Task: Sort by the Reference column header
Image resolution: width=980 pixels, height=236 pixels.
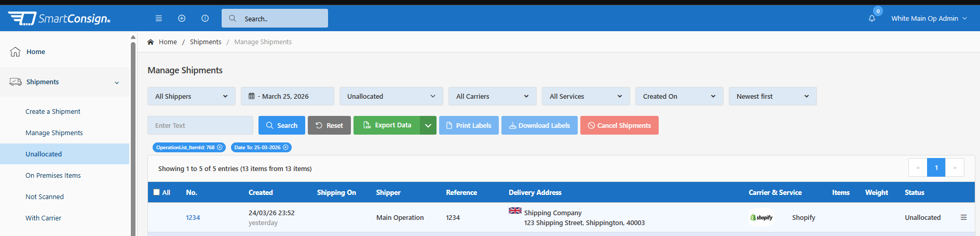Action: [461, 192]
